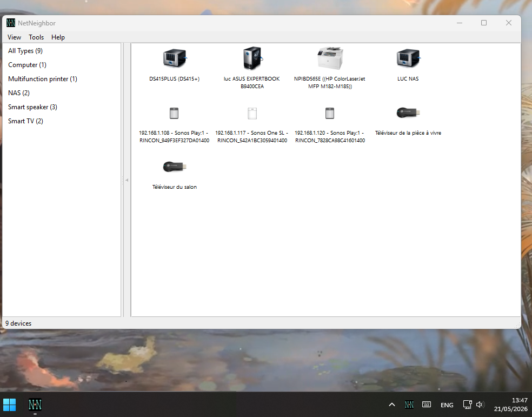Select the Téléviseur de la pièce à vivre Chromecast icon
The width and height of the screenshot is (532, 417).
point(408,112)
